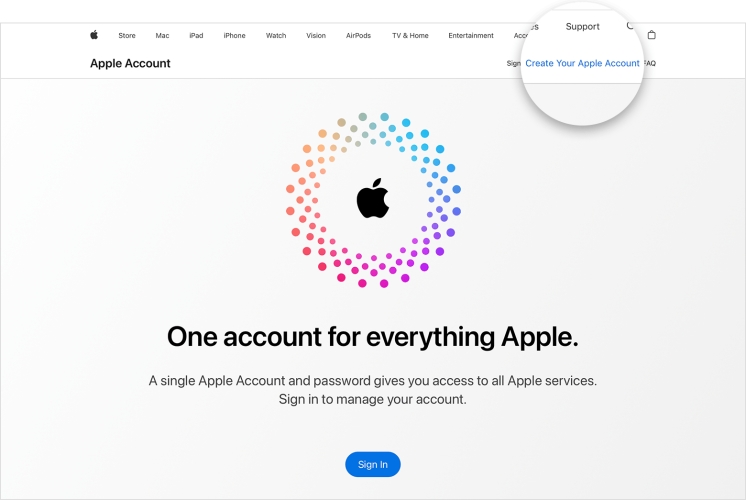Select iPad in the navigation bar
The height and width of the screenshot is (500, 746).
tap(196, 36)
